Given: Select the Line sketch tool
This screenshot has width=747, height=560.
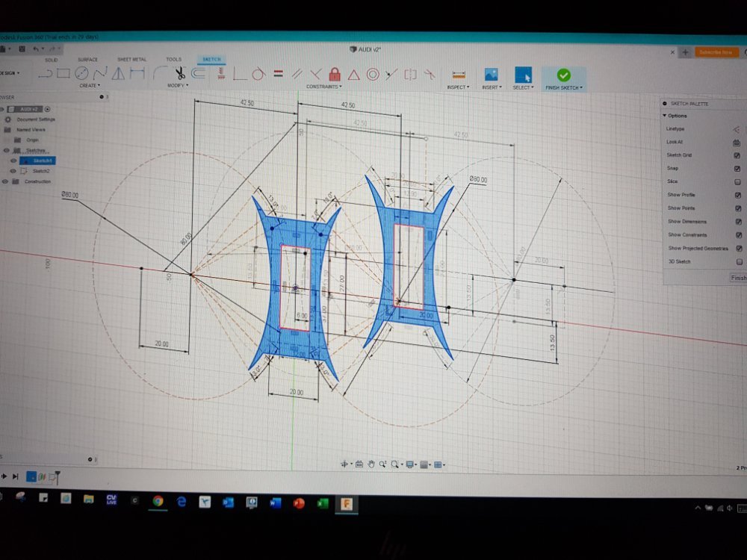Looking at the screenshot, I should [46, 73].
